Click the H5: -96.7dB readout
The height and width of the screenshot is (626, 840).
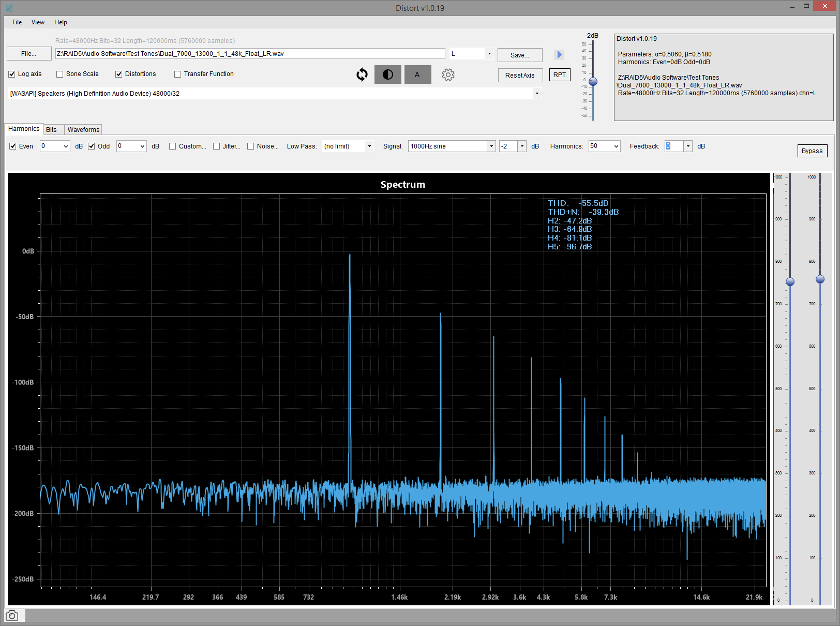tap(569, 247)
